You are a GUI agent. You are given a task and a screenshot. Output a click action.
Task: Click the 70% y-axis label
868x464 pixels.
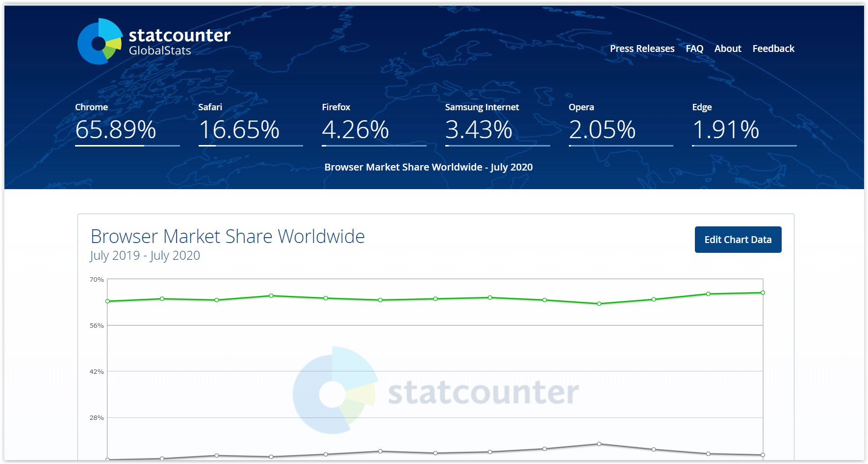pyautogui.click(x=97, y=280)
